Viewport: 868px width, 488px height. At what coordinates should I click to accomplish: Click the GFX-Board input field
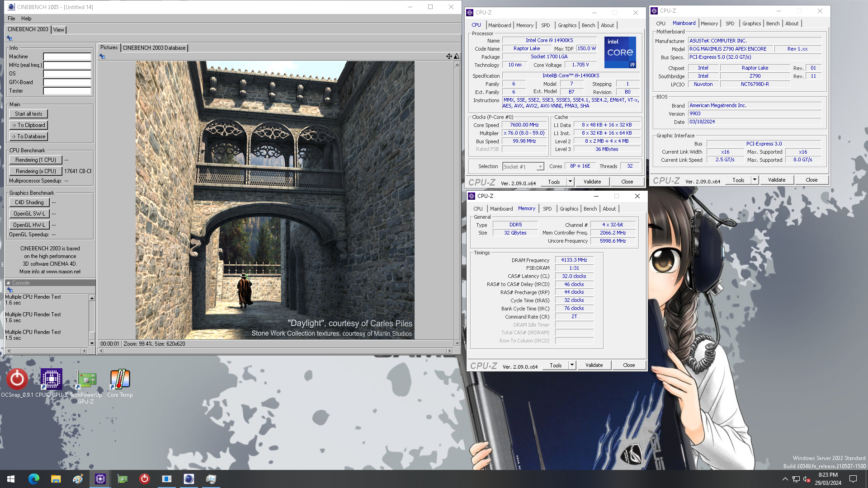tap(67, 82)
